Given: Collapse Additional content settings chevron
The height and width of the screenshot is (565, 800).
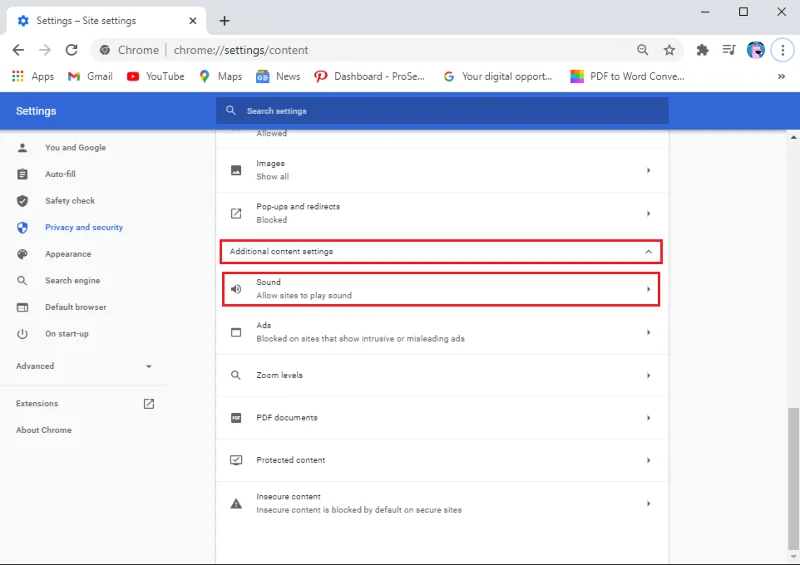Looking at the screenshot, I should [x=648, y=252].
